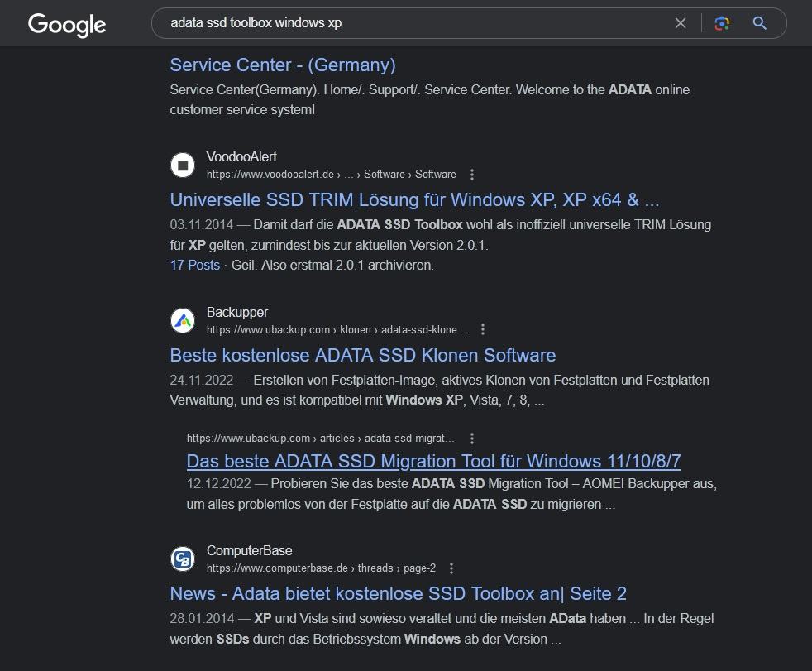Click the Google logo
The width and height of the screenshot is (812, 671).
point(67,24)
